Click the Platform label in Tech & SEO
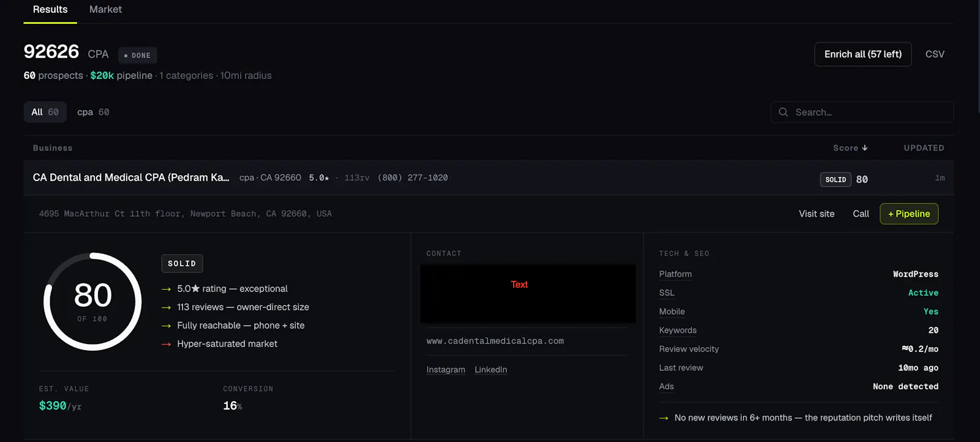Image resolution: width=980 pixels, height=442 pixels. 676,274
